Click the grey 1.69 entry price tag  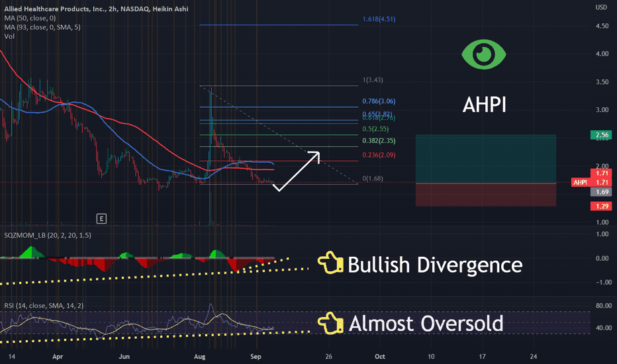click(x=601, y=192)
